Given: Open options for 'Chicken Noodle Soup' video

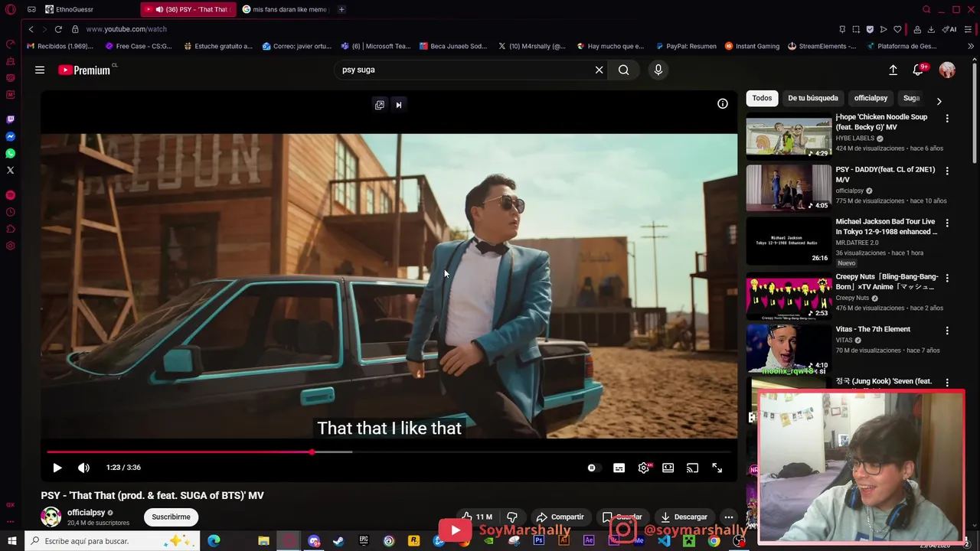Looking at the screenshot, I should point(947,119).
